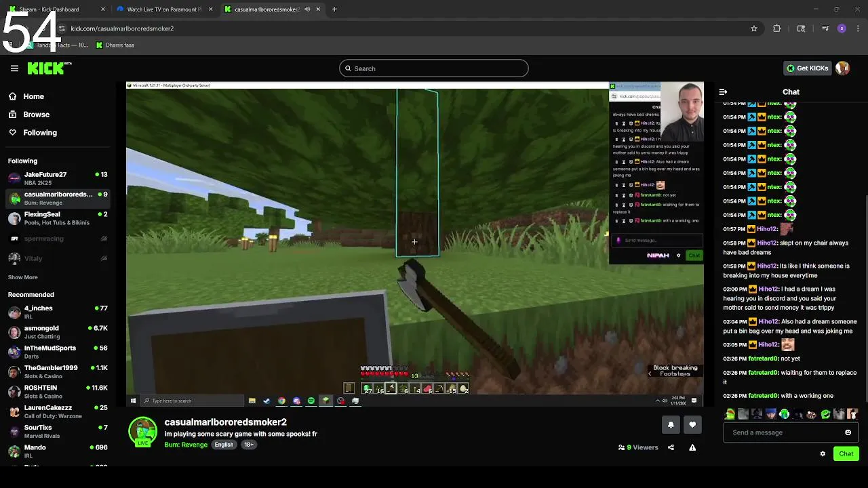Open spermracing offline channel
The image size is (868, 488).
58,239
